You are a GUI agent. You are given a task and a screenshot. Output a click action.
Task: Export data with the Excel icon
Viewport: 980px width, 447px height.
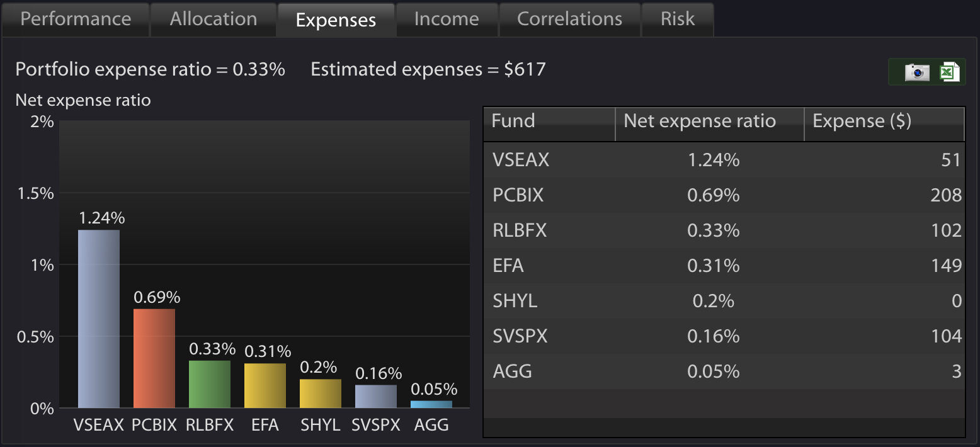[x=949, y=72]
